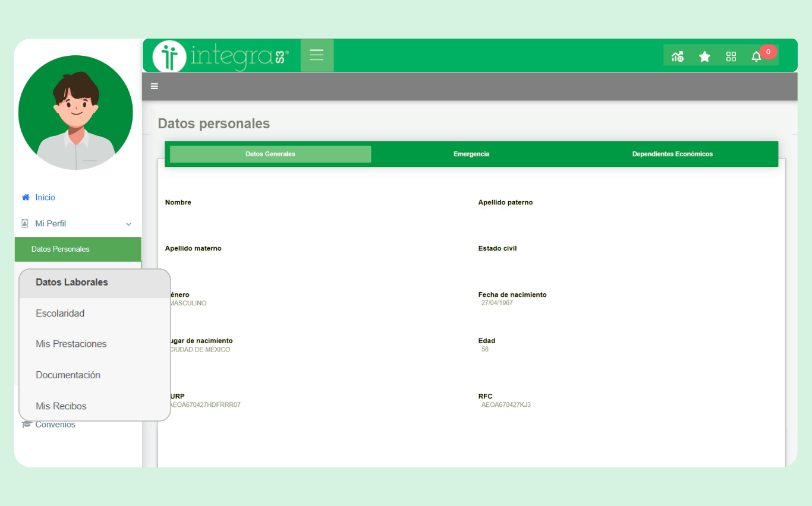Switch to the Emergencia tab

471,154
